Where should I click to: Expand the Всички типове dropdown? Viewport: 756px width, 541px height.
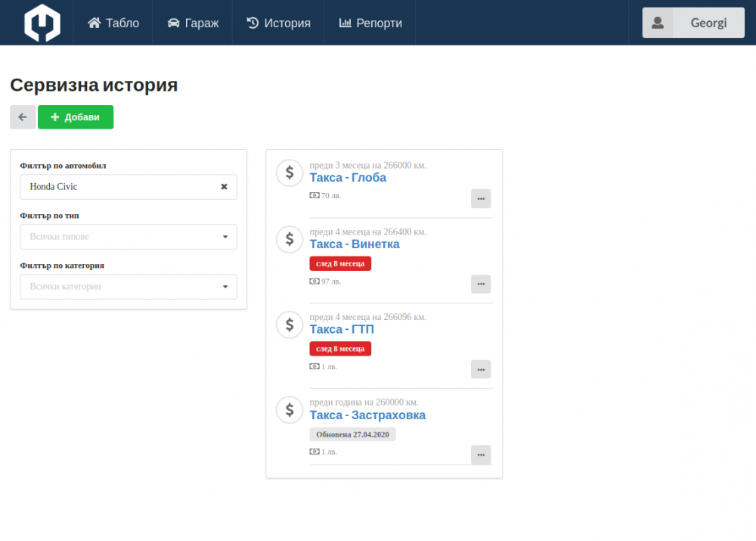coord(129,237)
